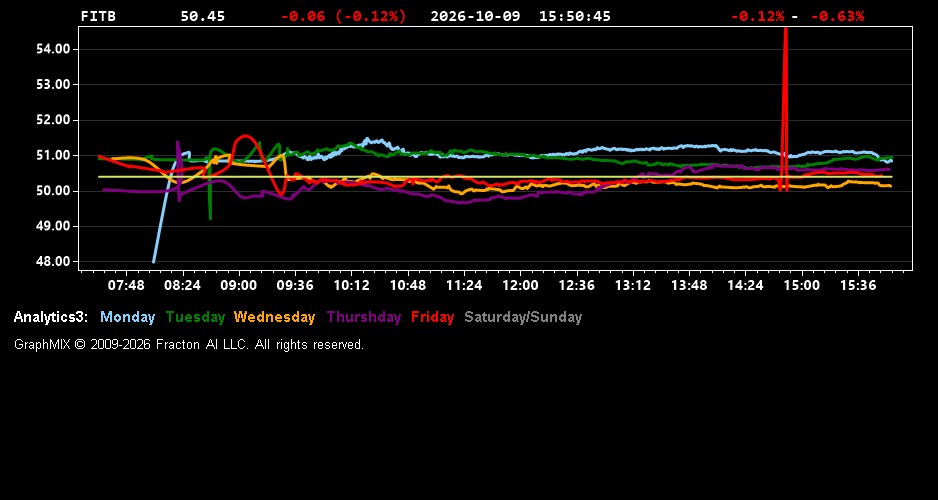This screenshot has height=500, width=938.
Task: Click the 48.00 y-axis label
Action: 53,261
